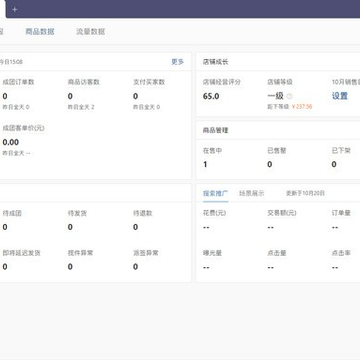
Task: Click the 成团客单价(元) label
Action: tap(24, 128)
